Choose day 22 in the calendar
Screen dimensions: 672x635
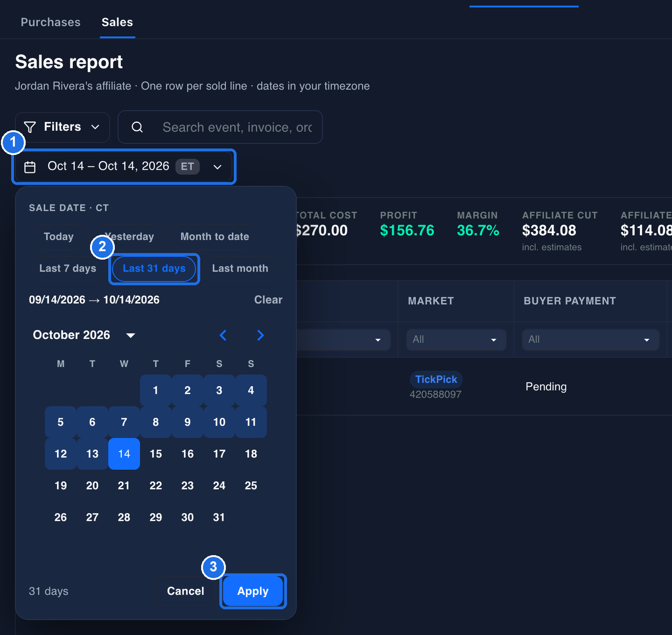(x=156, y=486)
